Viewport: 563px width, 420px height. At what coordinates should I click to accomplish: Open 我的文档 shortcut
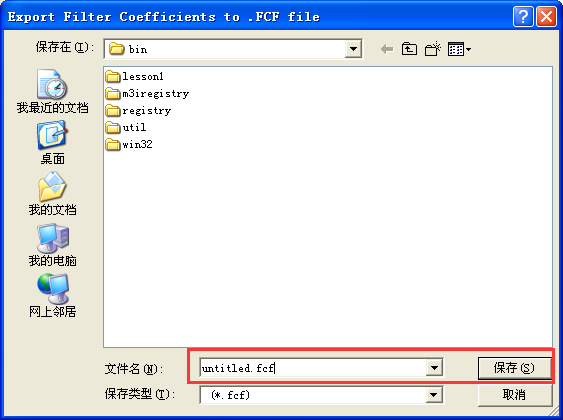pos(52,193)
